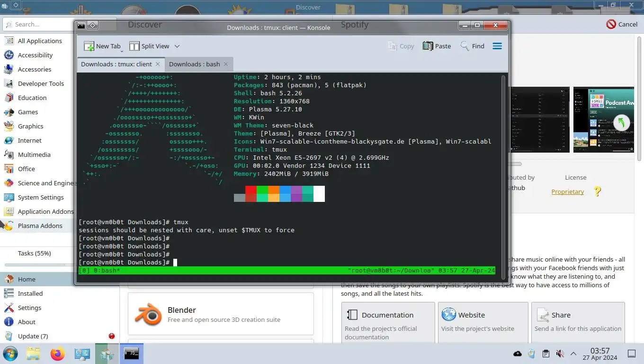644x364 pixels.
Task: Close the 'Downloads : bash' tab
Action: click(226, 64)
